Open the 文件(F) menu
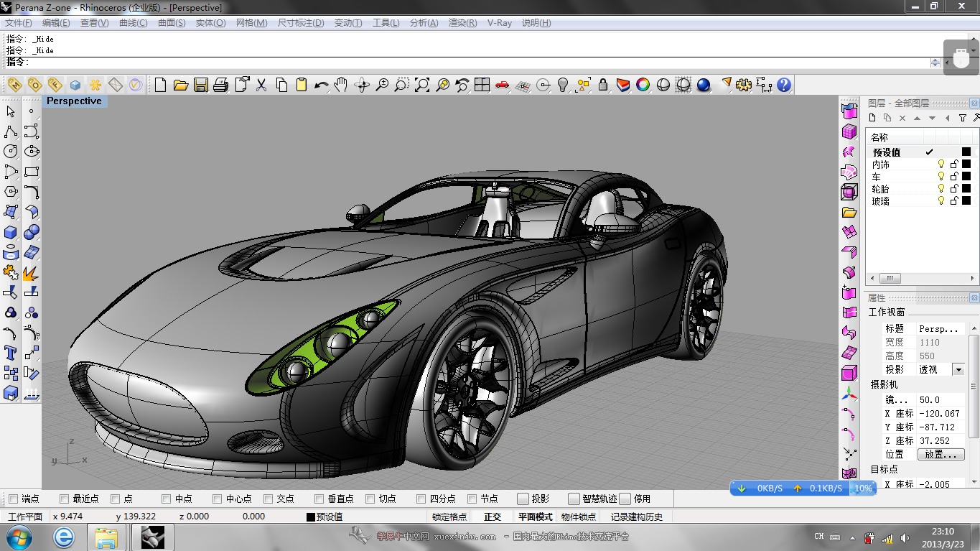This screenshot has width=980, height=551. click(19, 23)
